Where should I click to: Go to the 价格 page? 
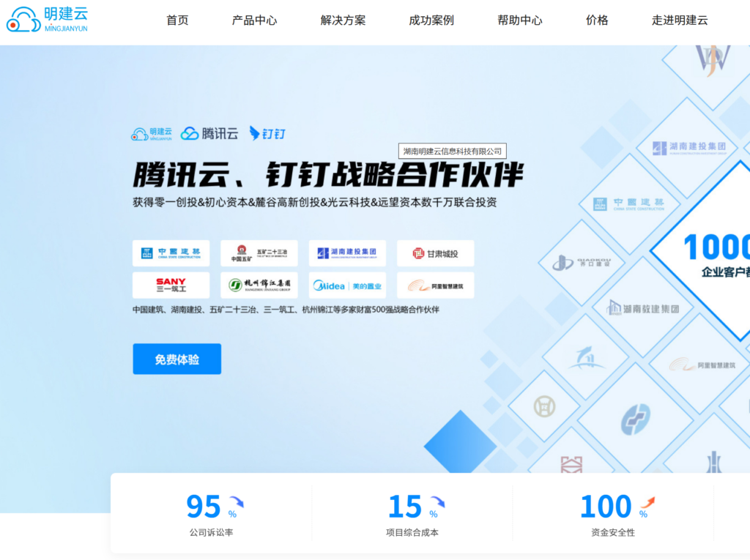pyautogui.click(x=597, y=20)
